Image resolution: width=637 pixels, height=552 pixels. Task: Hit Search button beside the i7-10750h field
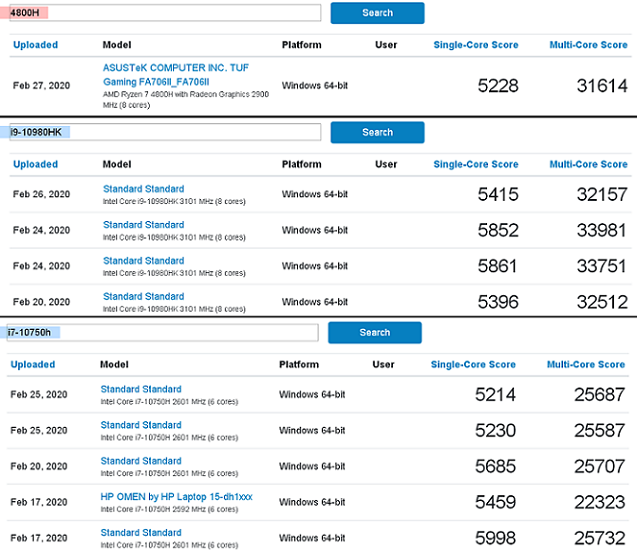click(374, 332)
